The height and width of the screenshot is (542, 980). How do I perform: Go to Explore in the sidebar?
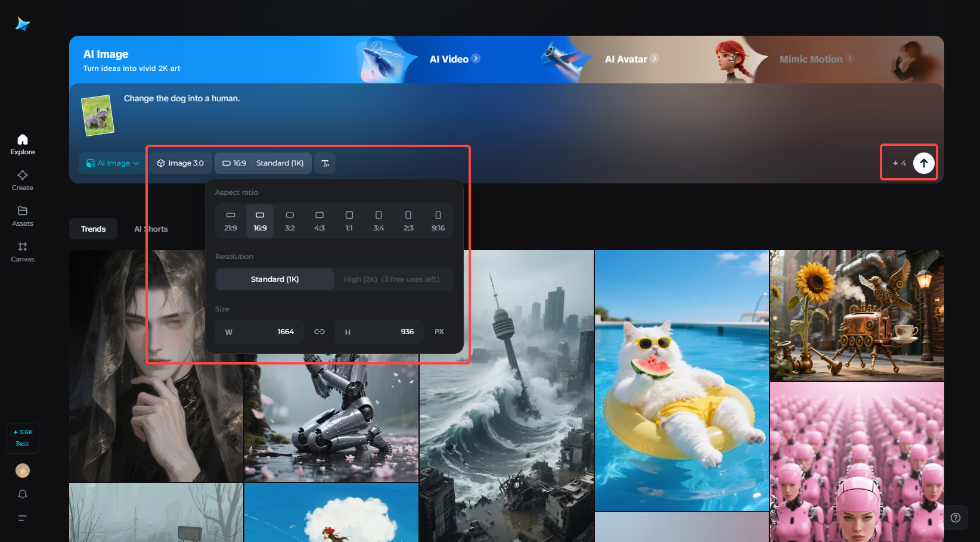coord(23,145)
